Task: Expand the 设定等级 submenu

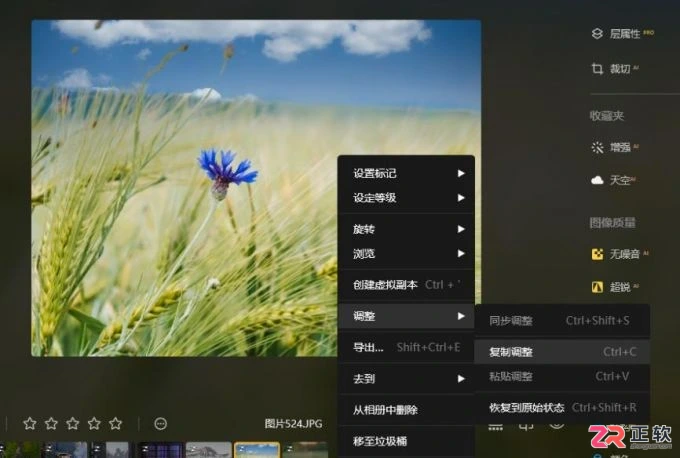Action: [x=406, y=198]
